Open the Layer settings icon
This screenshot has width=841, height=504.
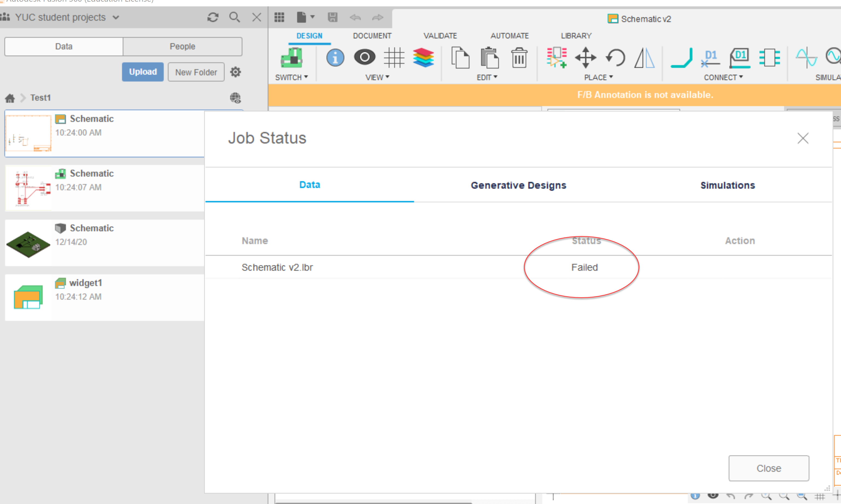(x=424, y=58)
